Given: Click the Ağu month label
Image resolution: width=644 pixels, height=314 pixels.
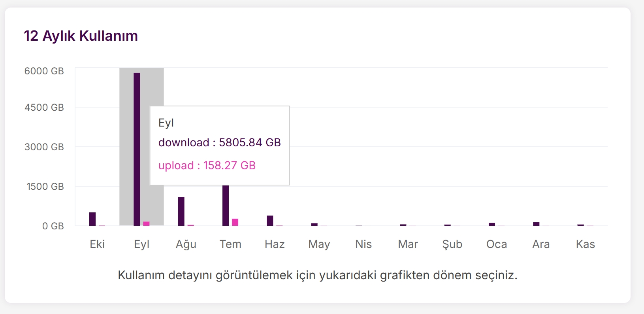Looking at the screenshot, I should click(186, 244).
